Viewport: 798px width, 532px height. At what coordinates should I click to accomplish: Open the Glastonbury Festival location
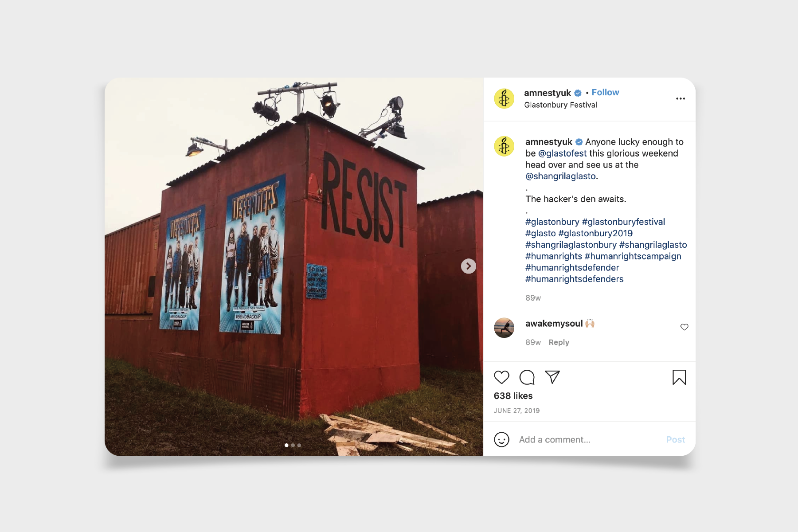[560, 105]
